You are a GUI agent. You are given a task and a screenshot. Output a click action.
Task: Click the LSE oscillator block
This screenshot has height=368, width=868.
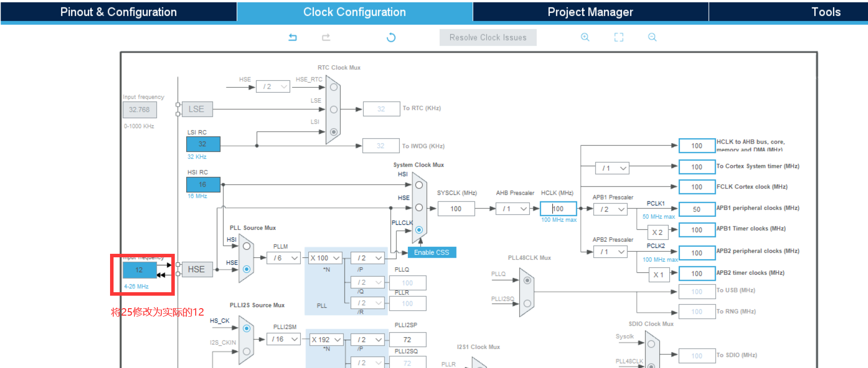pos(196,109)
